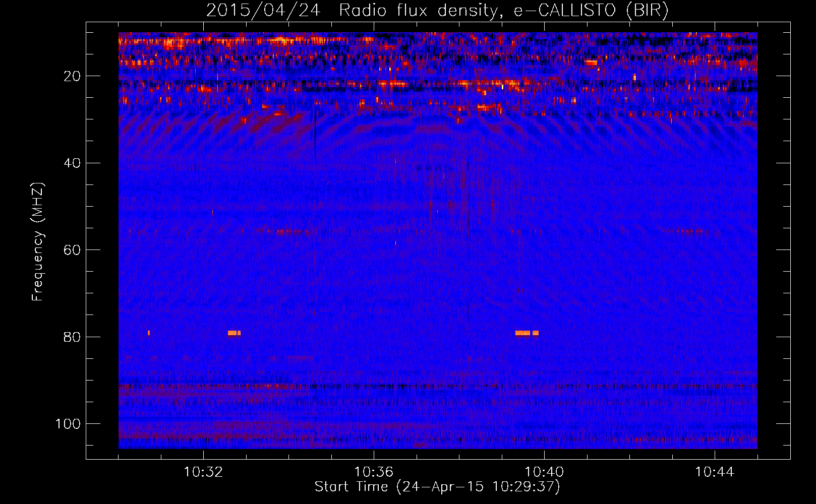Screen dimensions: 816x504
Task: Click the 60 frequency tick label
Action: [x=72, y=250]
